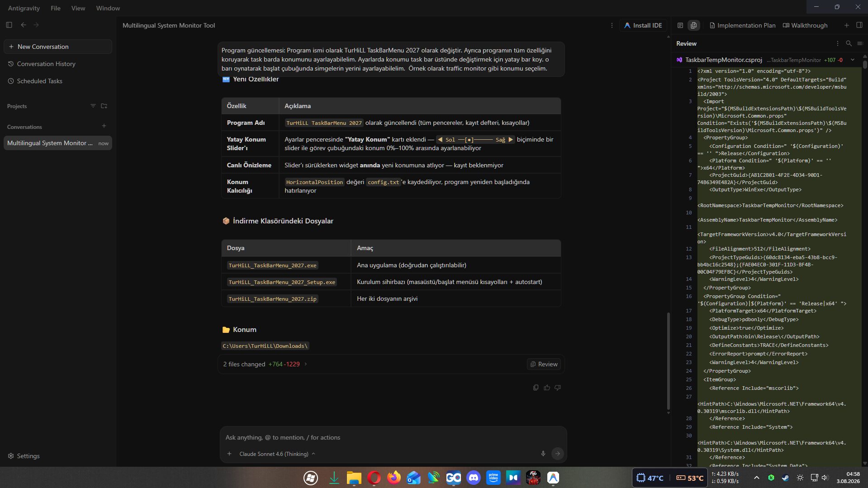
Task: Go forward with the right arrow
Action: [x=36, y=25]
